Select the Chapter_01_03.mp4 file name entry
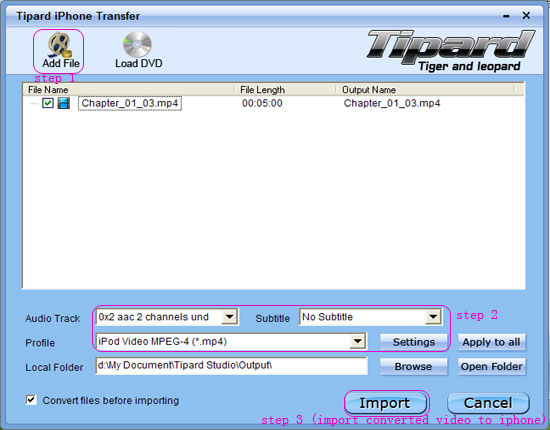 pyautogui.click(x=130, y=103)
